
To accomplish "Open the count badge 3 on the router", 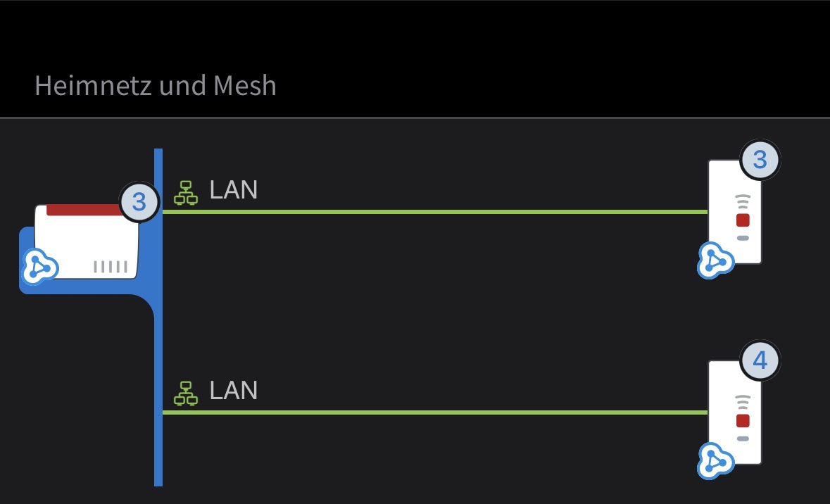I will point(139,202).
